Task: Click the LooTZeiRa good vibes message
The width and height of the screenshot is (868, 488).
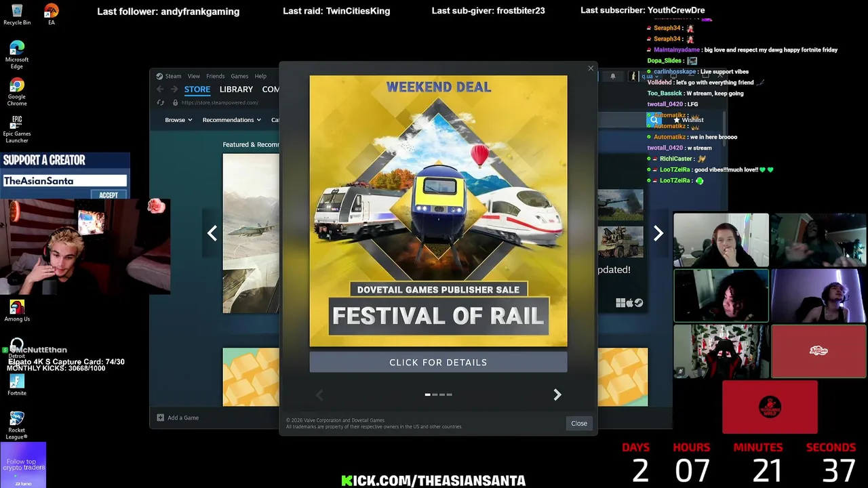Action: pos(710,169)
